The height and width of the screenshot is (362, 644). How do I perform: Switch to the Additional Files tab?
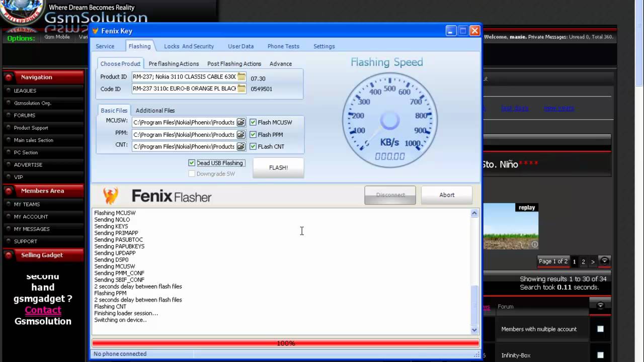click(155, 111)
